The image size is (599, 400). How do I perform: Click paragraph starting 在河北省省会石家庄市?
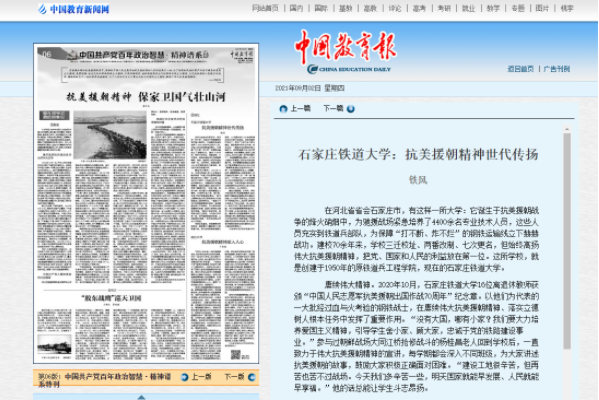(416, 239)
